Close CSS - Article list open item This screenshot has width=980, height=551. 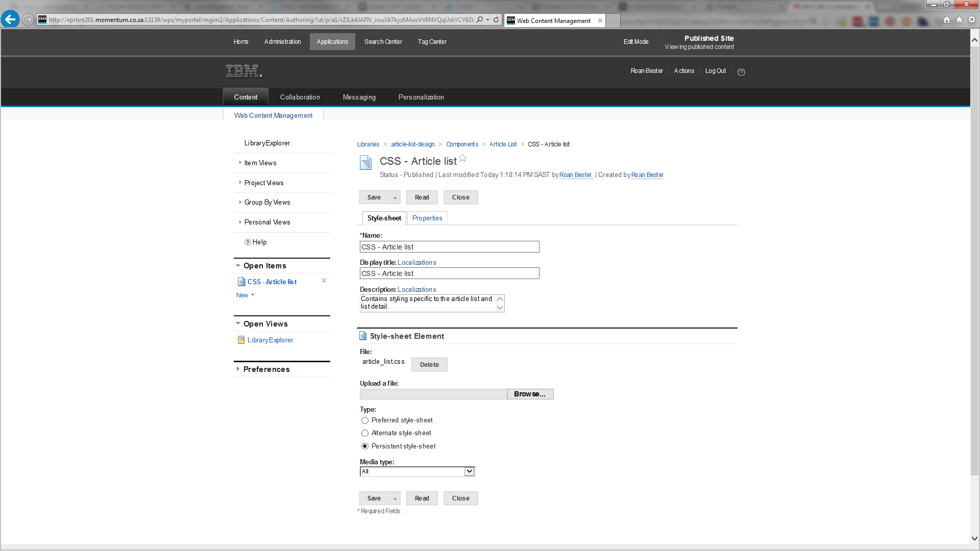tap(324, 281)
